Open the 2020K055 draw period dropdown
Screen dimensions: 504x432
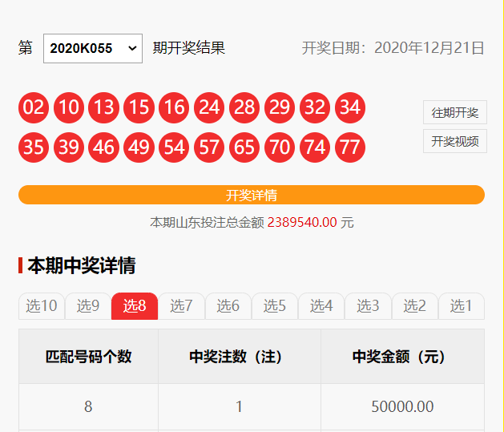pyautogui.click(x=92, y=48)
